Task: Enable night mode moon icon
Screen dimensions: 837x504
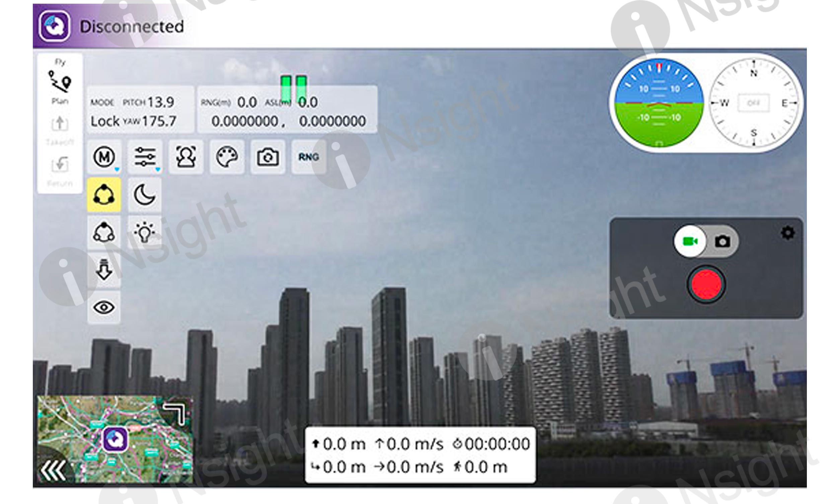Action: tap(145, 194)
